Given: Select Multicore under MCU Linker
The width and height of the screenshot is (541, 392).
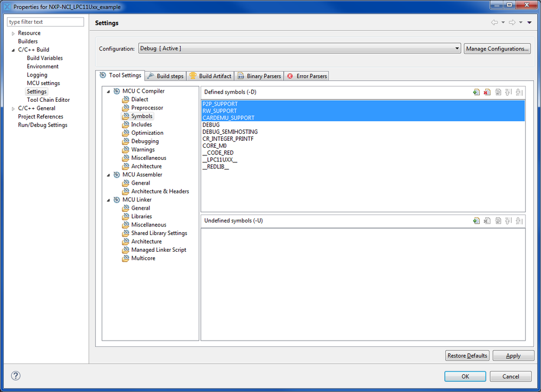Looking at the screenshot, I should [143, 258].
